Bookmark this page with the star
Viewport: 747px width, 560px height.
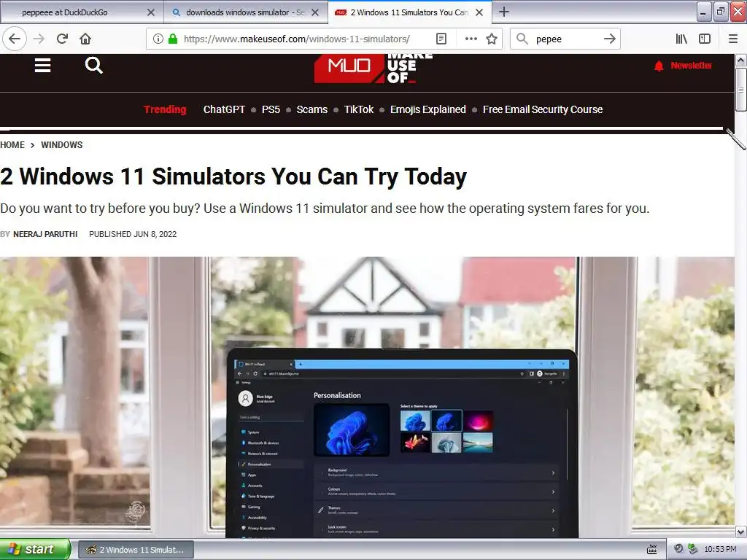tap(492, 39)
